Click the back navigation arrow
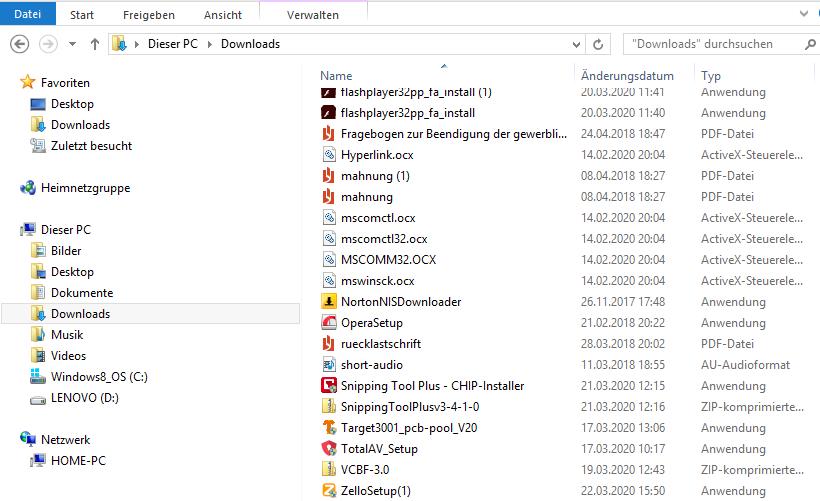The width and height of the screenshot is (820, 501). 20,44
